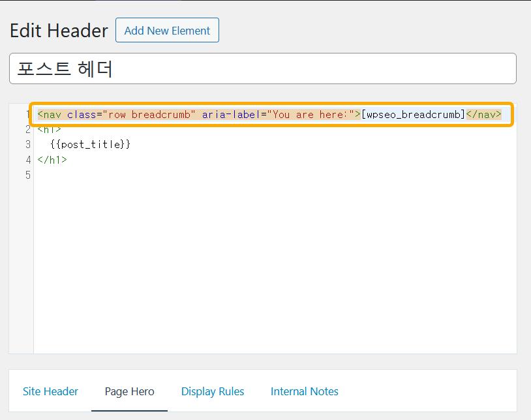Click the Add New Element button
This screenshot has width=531, height=420.
point(167,30)
